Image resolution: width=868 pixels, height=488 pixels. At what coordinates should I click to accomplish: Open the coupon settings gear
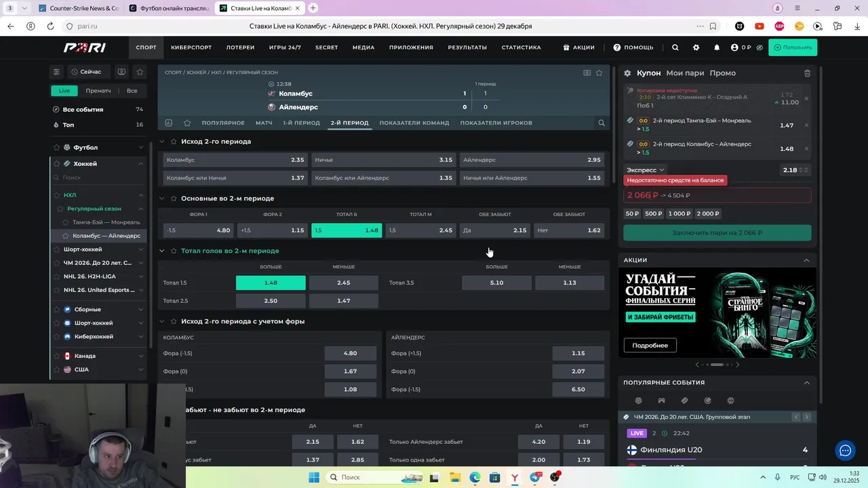tap(627, 73)
